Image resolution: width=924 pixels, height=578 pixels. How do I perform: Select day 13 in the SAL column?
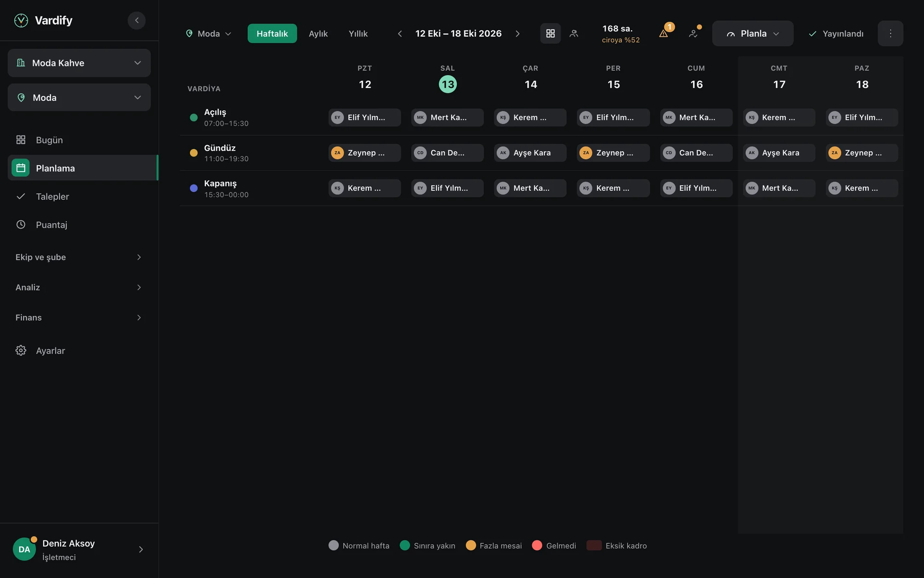(x=448, y=84)
